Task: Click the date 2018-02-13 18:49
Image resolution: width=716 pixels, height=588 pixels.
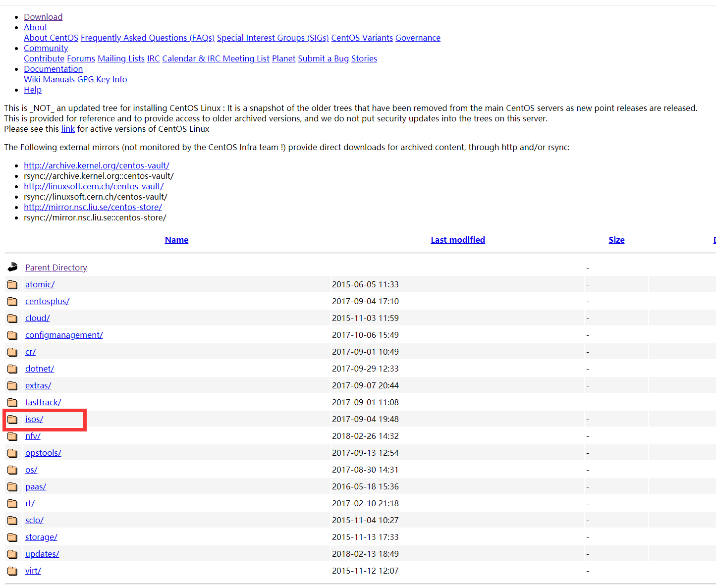Action: pos(365,554)
